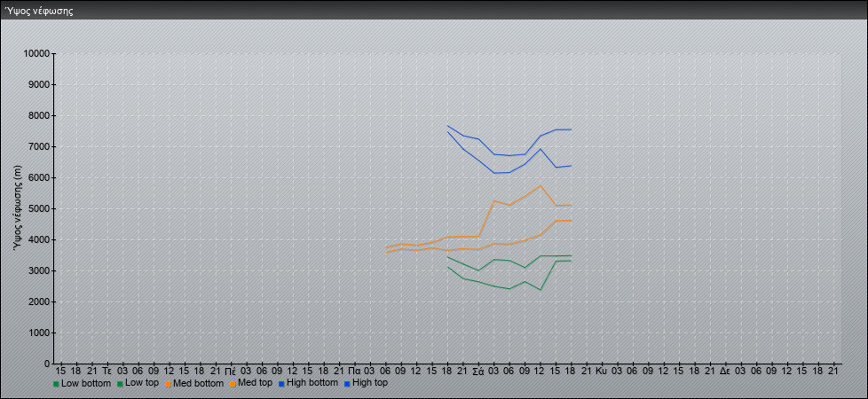This screenshot has height=399, width=868.
Task: Click the '7000' y-axis label
Action: pos(39,146)
